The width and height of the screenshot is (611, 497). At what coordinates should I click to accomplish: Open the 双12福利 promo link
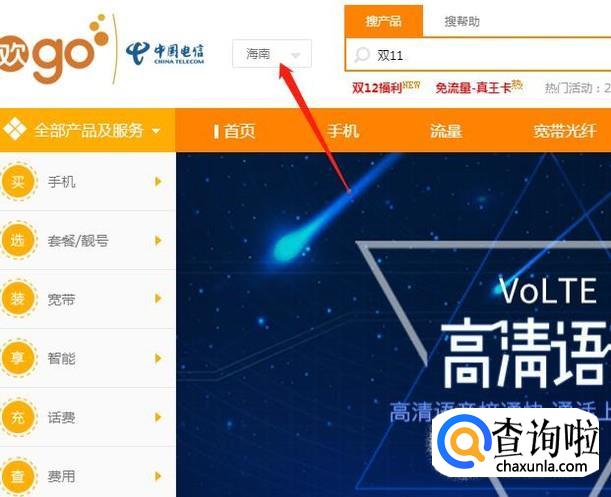[x=386, y=87]
